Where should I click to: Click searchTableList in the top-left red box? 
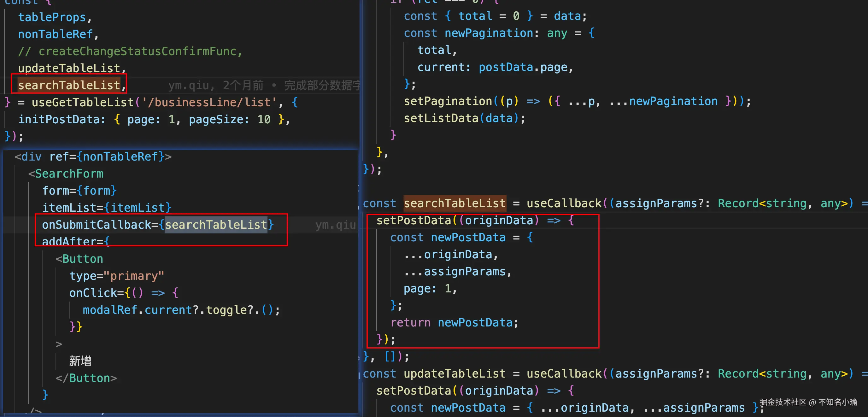pyautogui.click(x=69, y=85)
